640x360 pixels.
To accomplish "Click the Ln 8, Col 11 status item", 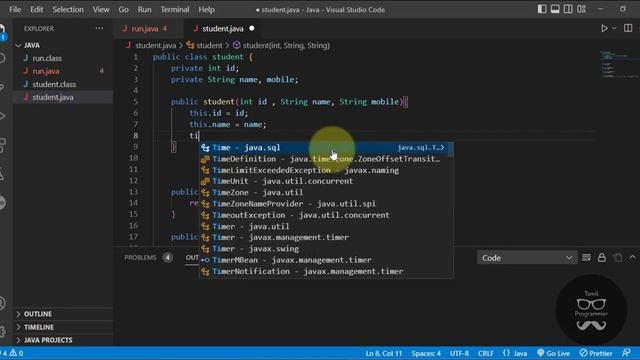I will (x=384, y=353).
